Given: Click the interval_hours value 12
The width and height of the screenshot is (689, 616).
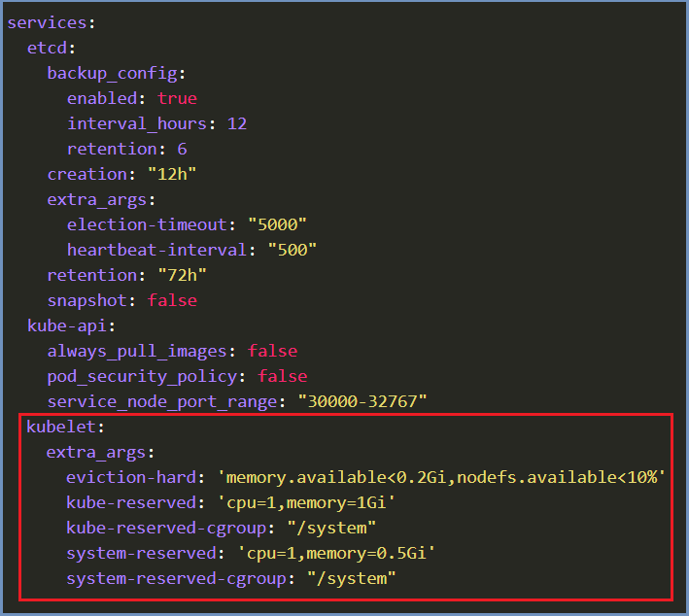Looking at the screenshot, I should (237, 123).
